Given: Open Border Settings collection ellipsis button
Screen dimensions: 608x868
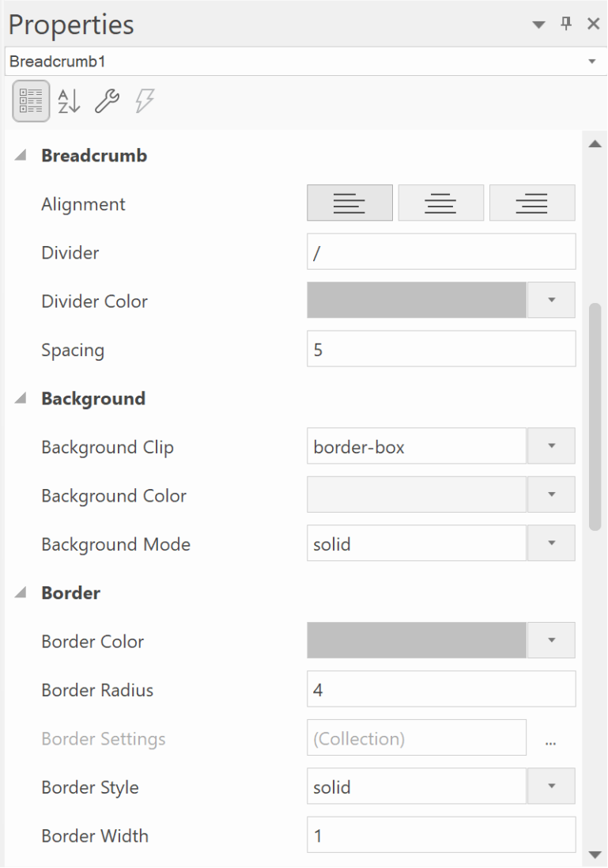Looking at the screenshot, I should pos(550,738).
